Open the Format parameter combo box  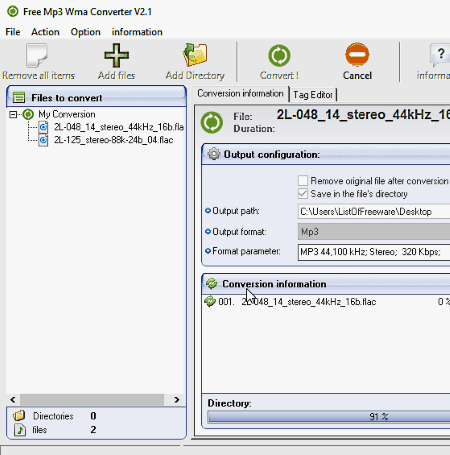(374, 252)
